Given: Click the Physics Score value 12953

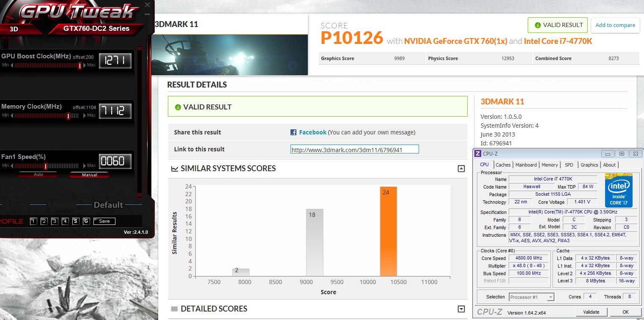Looking at the screenshot, I should pyautogui.click(x=508, y=58).
